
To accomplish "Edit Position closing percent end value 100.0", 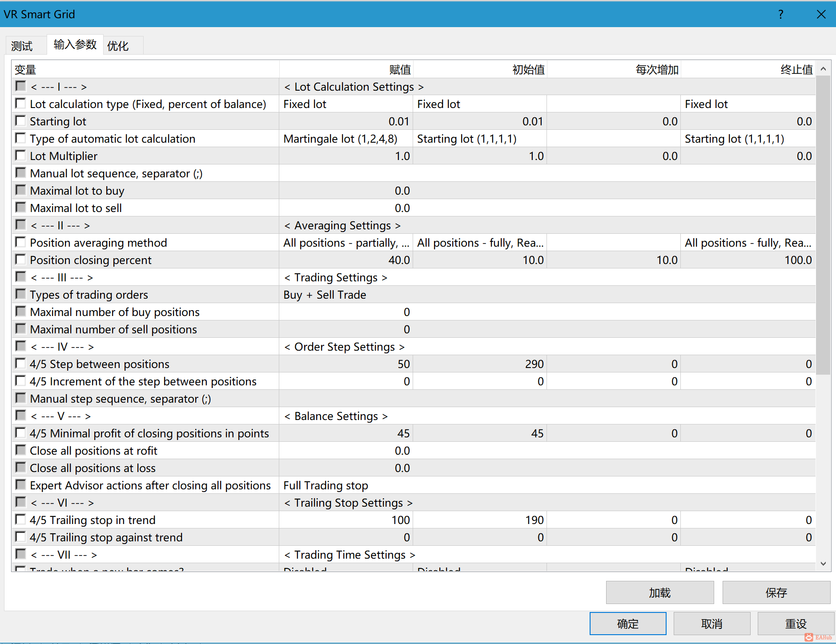I will 748,260.
